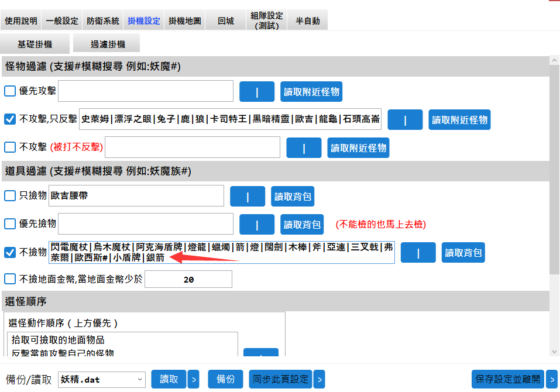Viewport: 560px width, 392px height.
Task: Select 反擊當前攻擊自己的怪物 list row
Action: click(122, 352)
